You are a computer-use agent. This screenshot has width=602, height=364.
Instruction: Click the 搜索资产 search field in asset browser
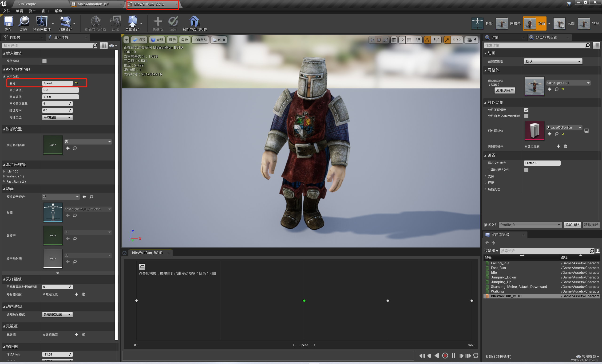544,251
